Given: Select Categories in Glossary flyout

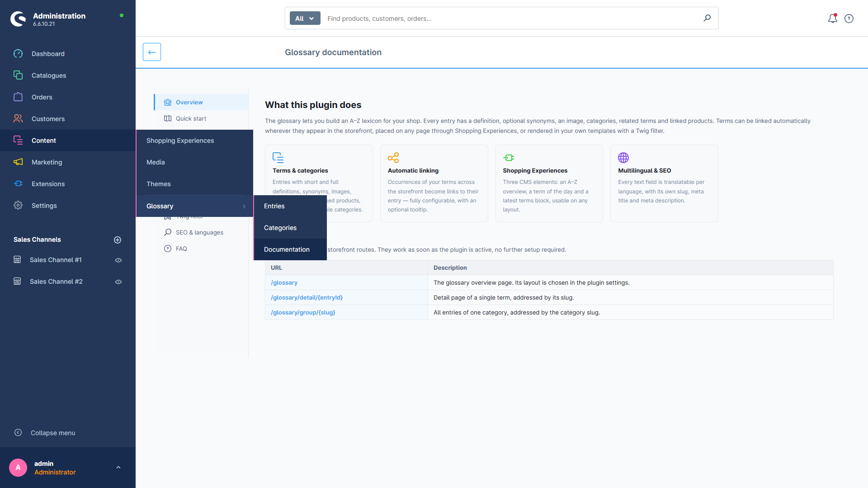Looking at the screenshot, I should tap(290, 228).
